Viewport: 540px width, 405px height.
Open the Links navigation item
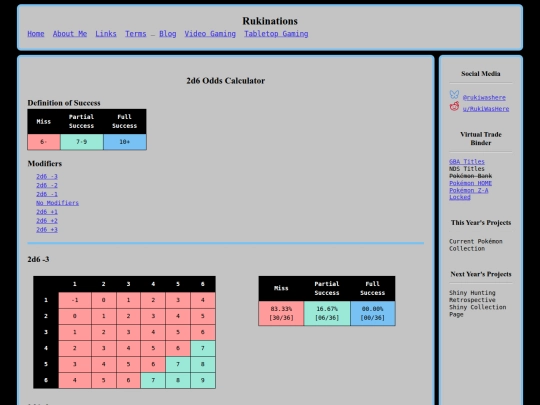coord(106,34)
